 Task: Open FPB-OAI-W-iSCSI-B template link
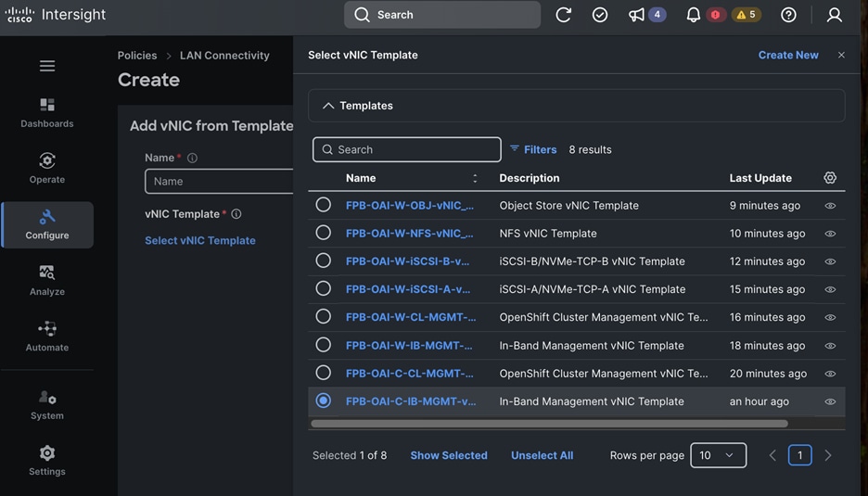point(407,261)
